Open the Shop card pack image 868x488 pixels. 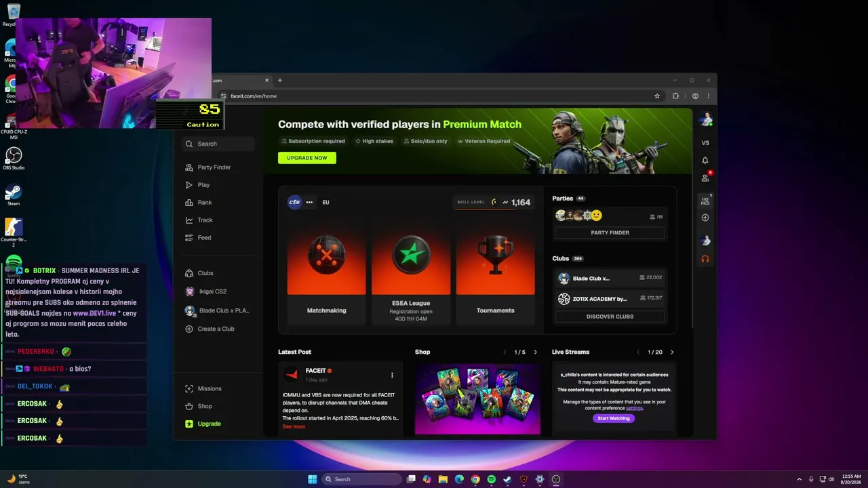click(477, 399)
